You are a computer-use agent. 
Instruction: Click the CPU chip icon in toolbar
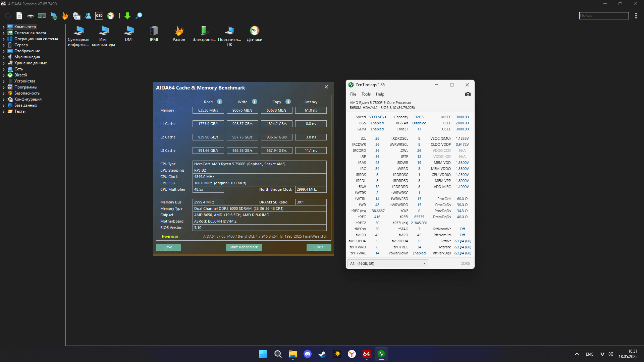coord(31,16)
